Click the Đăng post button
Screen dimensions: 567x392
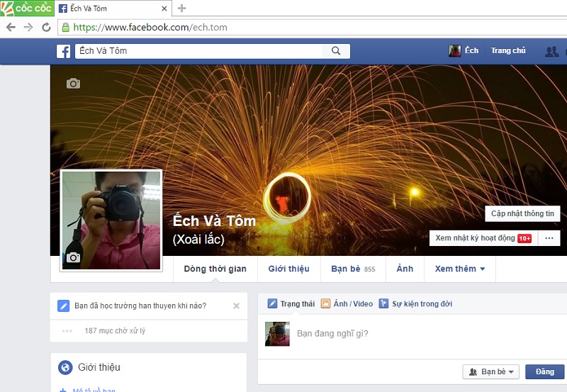544,371
